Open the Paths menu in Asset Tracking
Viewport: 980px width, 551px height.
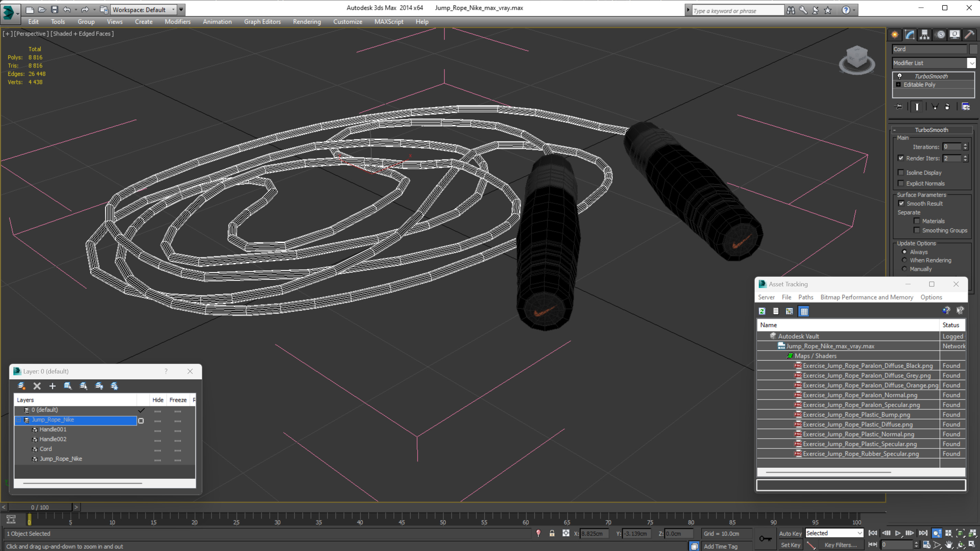tap(806, 297)
